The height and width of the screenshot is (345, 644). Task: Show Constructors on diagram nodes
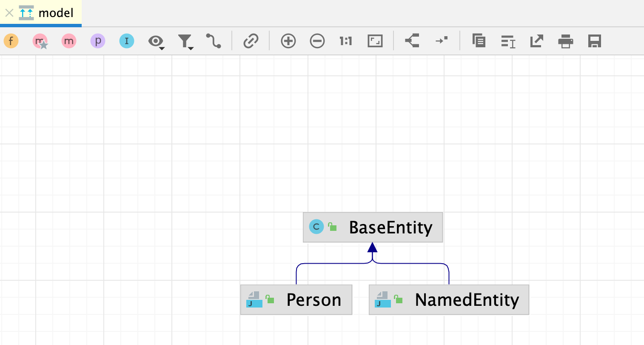click(x=40, y=41)
